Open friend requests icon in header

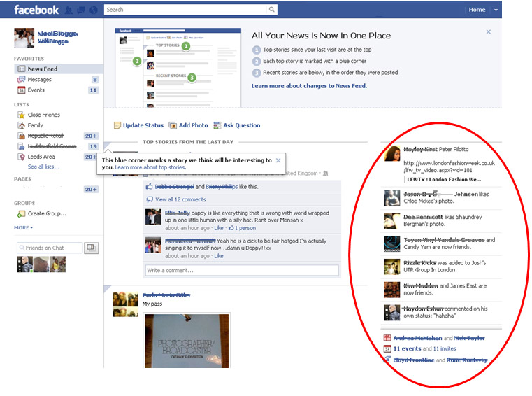coord(69,10)
